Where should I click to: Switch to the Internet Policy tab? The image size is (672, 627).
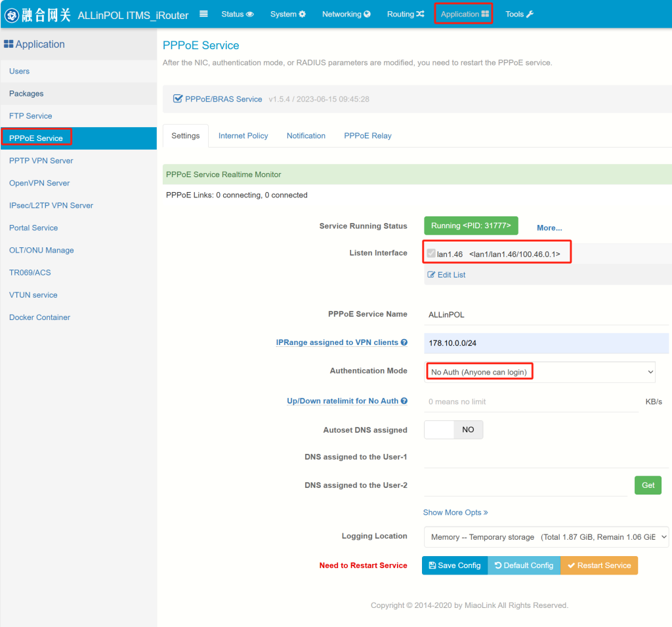click(x=243, y=136)
